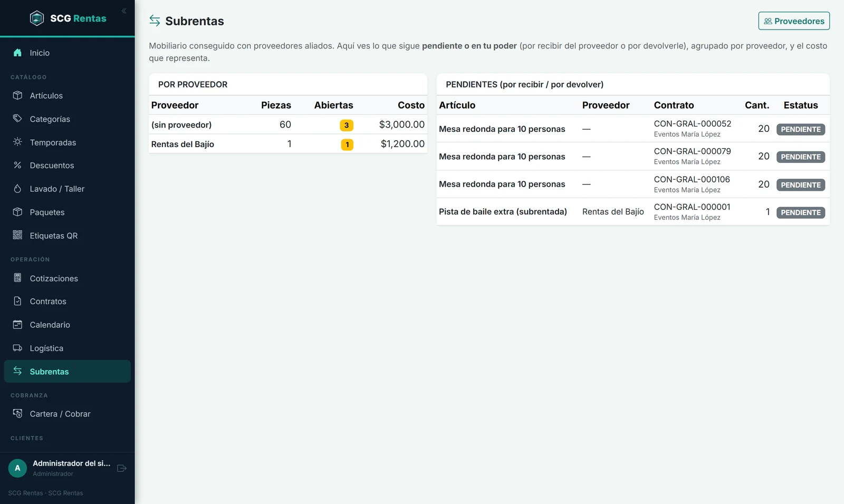The image size is (844, 504).
Task: Open the Proveedores button
Action: click(794, 21)
